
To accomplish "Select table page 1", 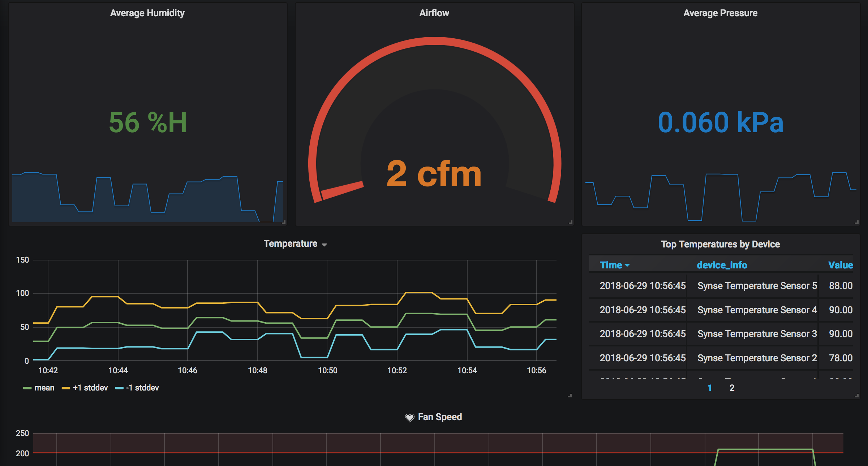I will [x=709, y=388].
